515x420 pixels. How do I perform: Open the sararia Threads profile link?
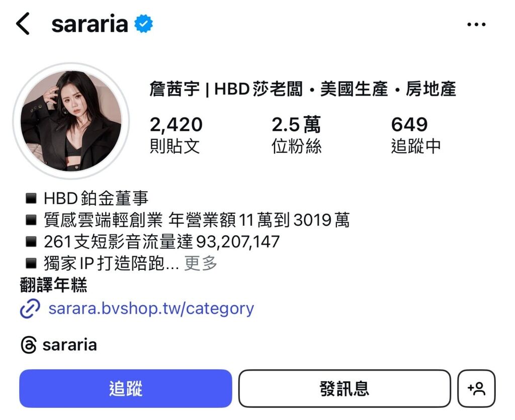pos(69,345)
